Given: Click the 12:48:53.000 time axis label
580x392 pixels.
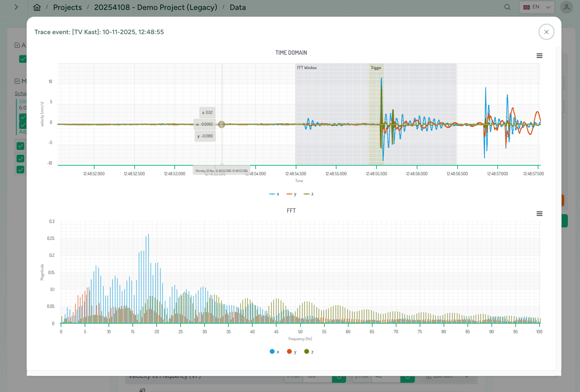Looking at the screenshot, I should [x=174, y=174].
